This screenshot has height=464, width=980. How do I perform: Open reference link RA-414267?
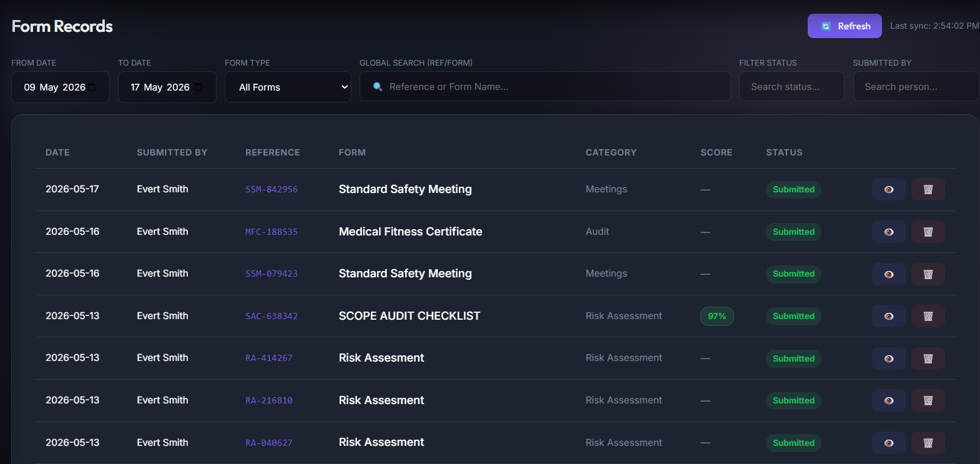point(269,358)
